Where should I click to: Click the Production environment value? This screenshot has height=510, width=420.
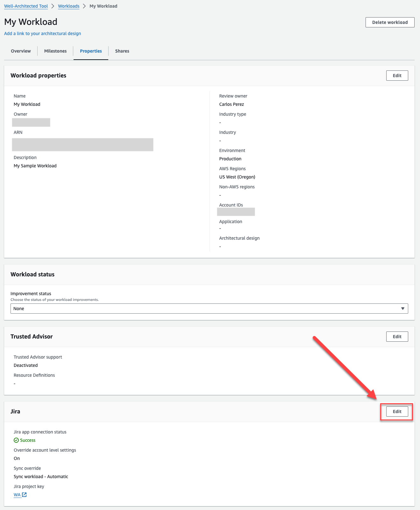(230, 159)
